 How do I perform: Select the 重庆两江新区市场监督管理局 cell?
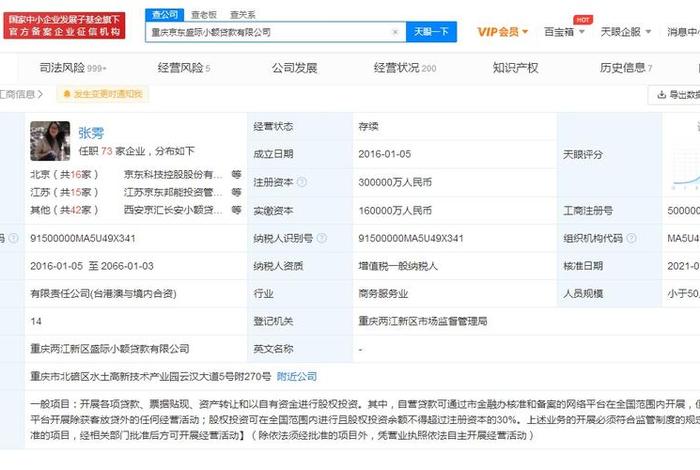[422, 321]
